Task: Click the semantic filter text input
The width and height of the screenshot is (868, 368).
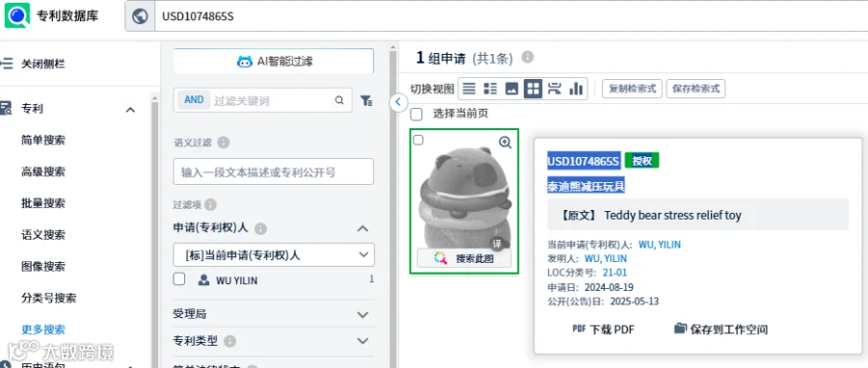Action: [274, 171]
